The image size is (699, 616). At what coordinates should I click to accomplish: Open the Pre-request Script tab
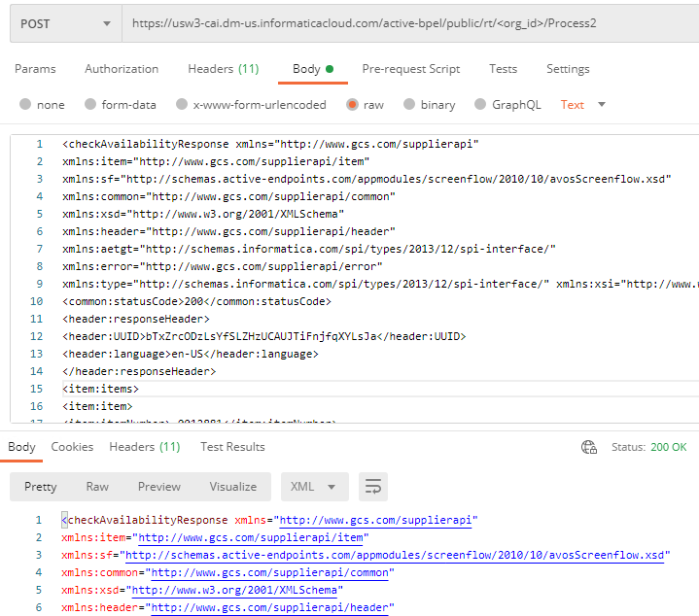click(410, 69)
